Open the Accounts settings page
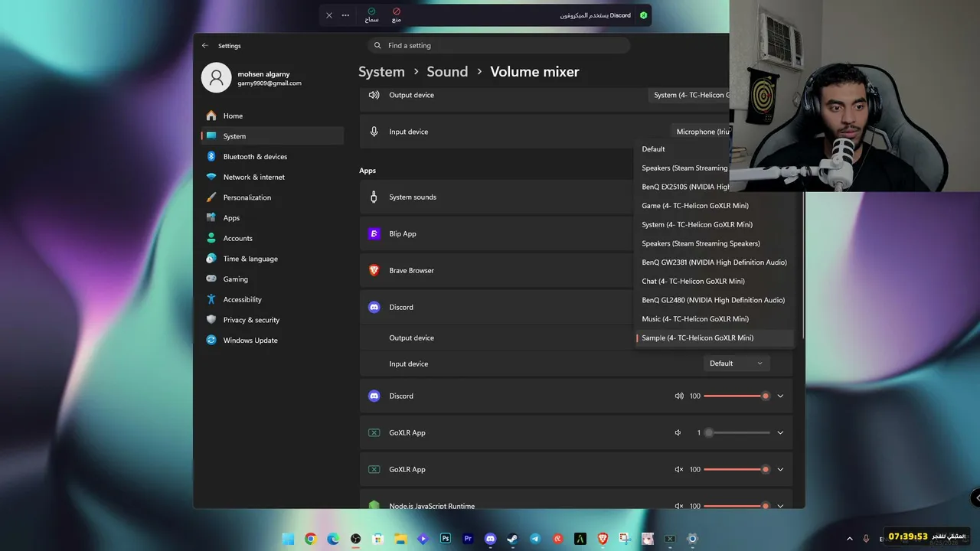 point(272,238)
